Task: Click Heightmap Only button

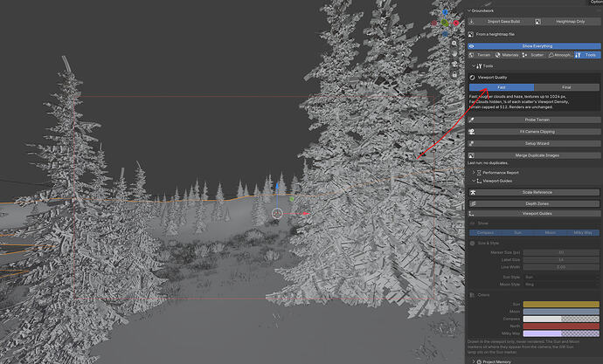Action: pos(567,22)
